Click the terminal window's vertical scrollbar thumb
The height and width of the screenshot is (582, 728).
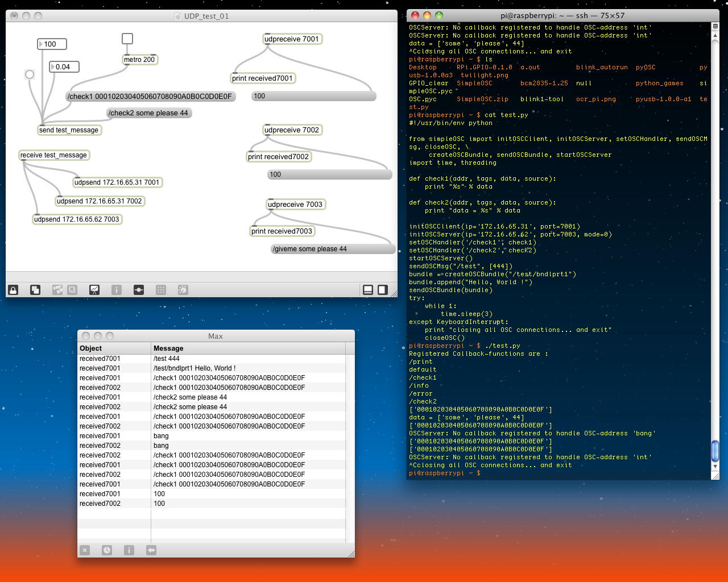pyautogui.click(x=715, y=451)
